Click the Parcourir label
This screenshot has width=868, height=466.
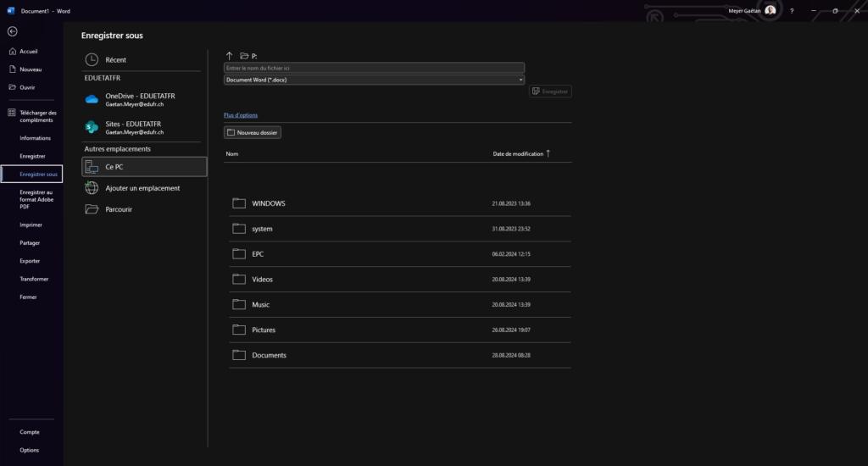tap(119, 209)
